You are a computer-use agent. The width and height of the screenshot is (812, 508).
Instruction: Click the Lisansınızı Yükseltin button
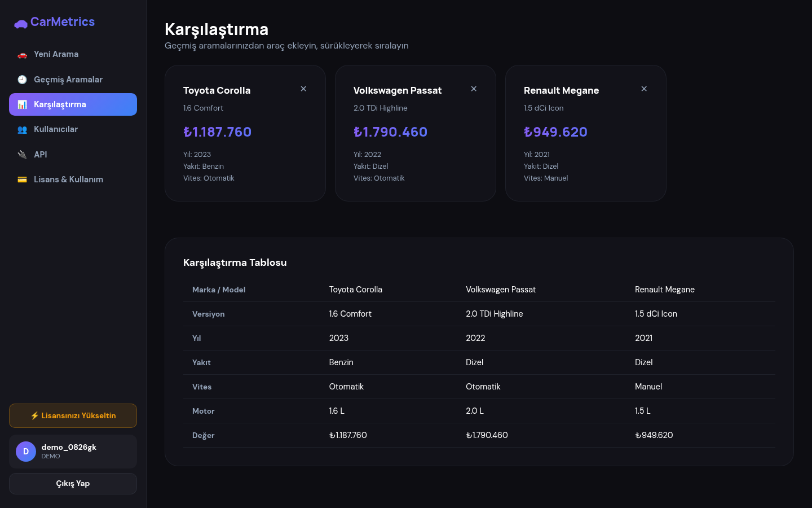[x=73, y=415]
